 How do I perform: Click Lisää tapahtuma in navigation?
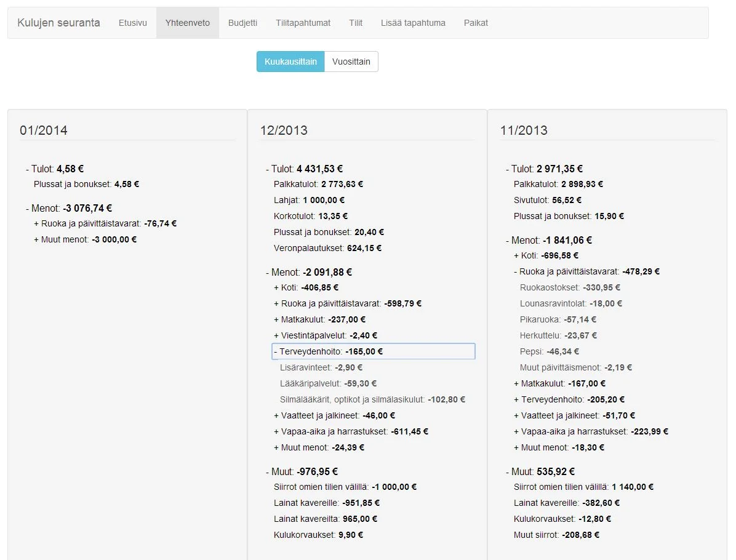click(x=413, y=23)
